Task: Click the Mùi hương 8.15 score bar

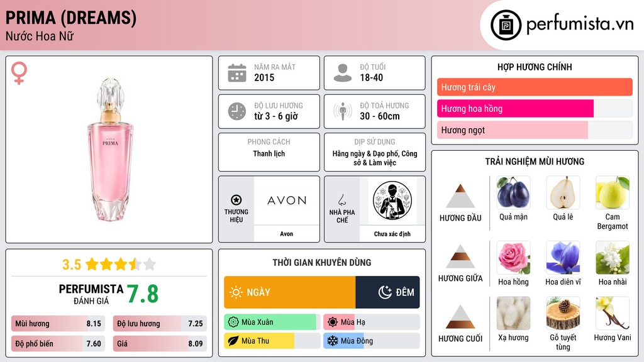Action: [x=58, y=324]
